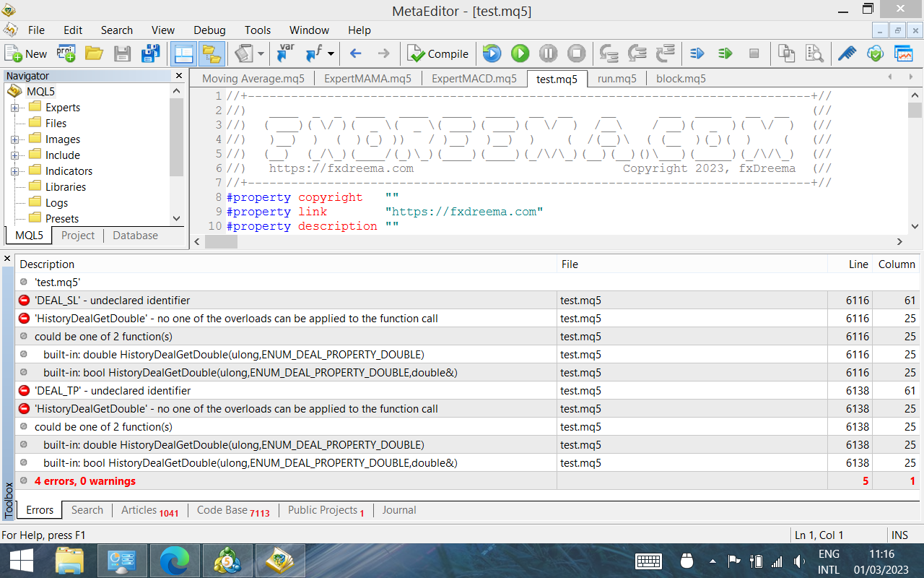
Task: Click the Compile button in toolbar
Action: 438,53
